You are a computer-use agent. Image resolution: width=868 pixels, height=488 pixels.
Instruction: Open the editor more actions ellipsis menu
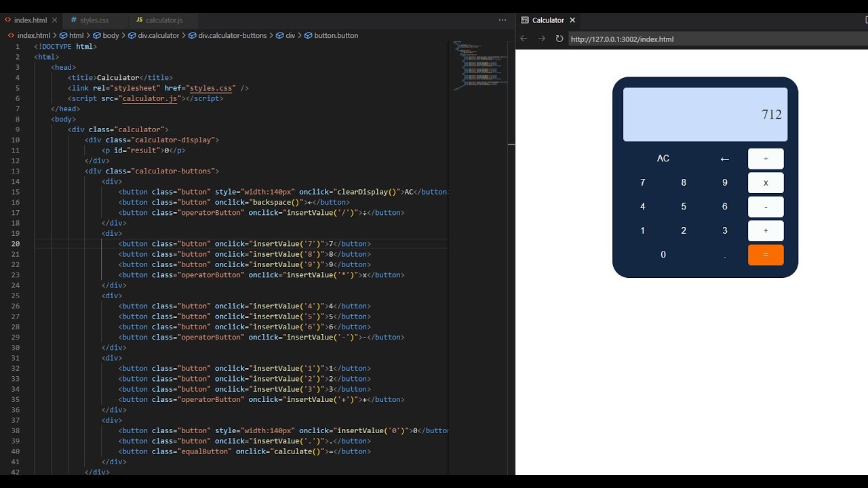click(502, 20)
